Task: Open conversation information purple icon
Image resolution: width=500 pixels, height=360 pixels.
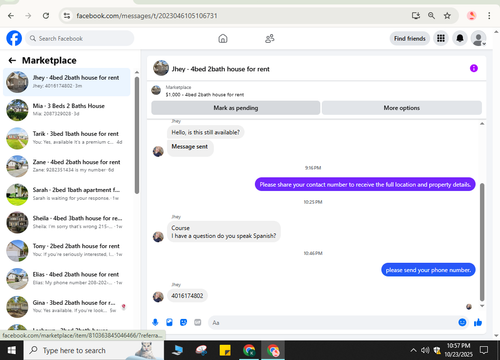Action: [x=474, y=68]
